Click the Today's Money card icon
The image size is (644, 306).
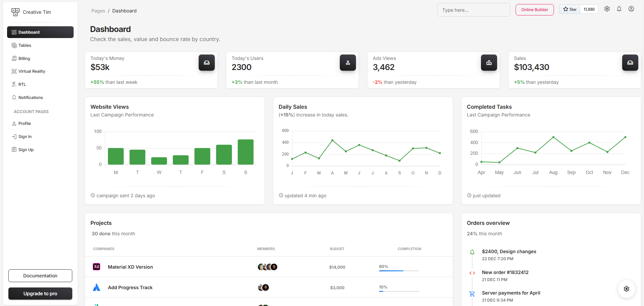point(207,63)
